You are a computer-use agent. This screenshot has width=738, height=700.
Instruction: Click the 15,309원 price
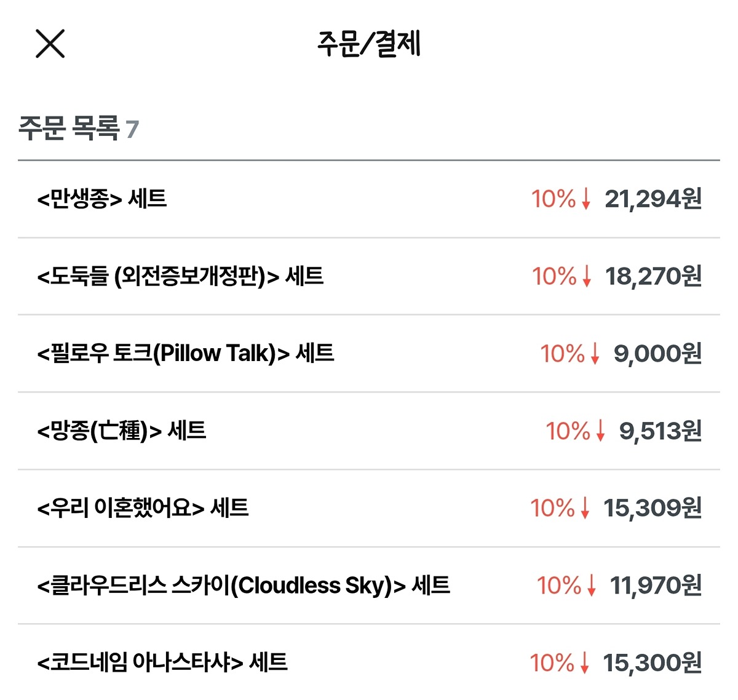653,509
